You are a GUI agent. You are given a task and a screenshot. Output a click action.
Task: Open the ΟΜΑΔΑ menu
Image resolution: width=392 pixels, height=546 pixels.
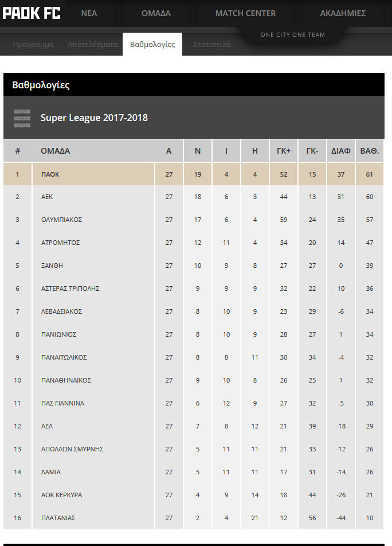point(156,13)
